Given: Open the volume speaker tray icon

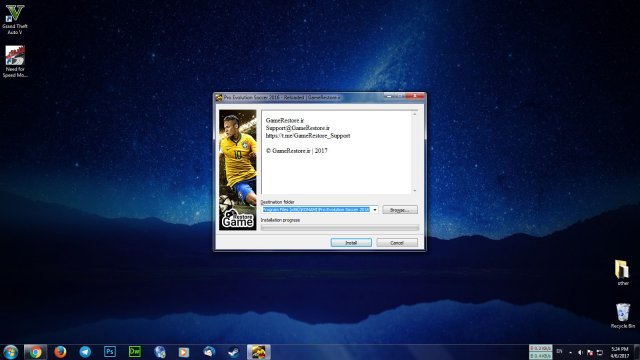Looking at the screenshot, I should (580, 352).
